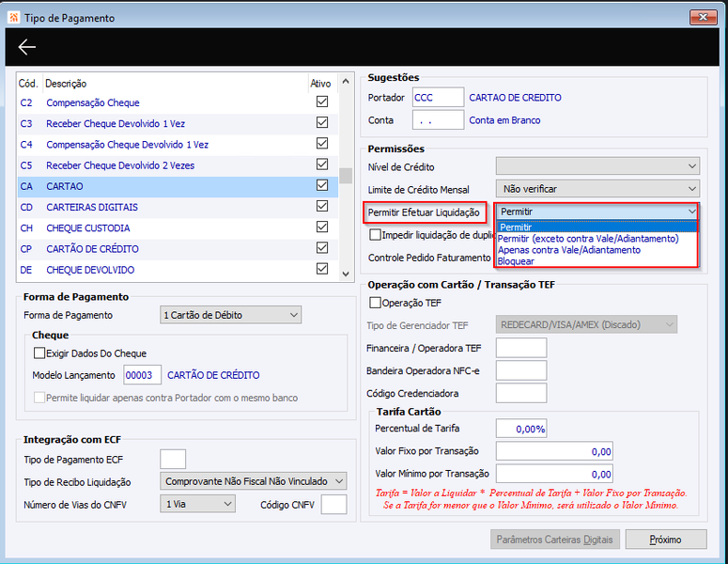Select the DE CHEQUE DEVOLVIDO row
This screenshot has width=728, height=564.
178,270
